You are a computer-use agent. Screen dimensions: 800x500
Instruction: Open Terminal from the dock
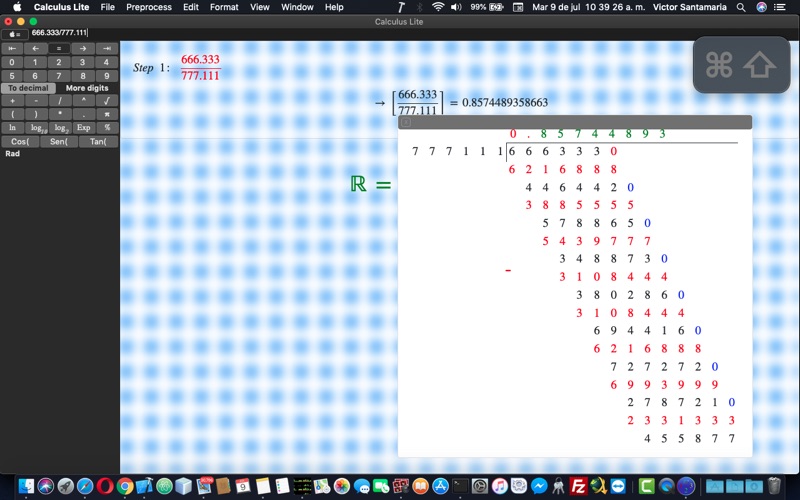pos(460,486)
